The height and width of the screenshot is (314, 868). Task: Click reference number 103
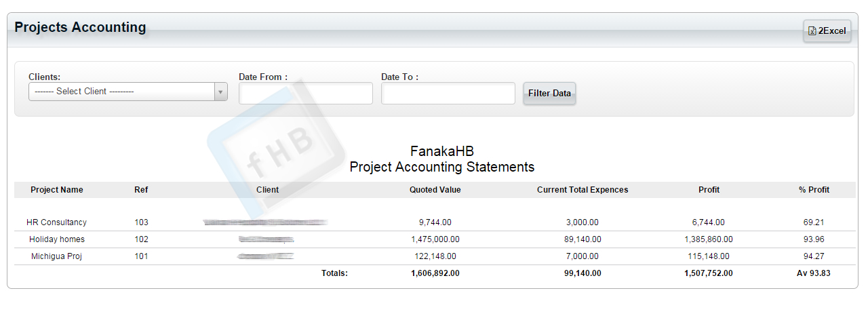click(141, 222)
